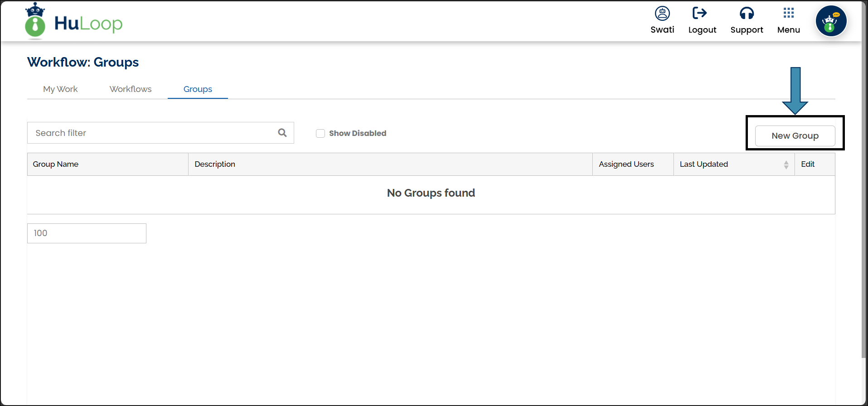The image size is (868, 406).
Task: Select the Groups tab
Action: 198,89
